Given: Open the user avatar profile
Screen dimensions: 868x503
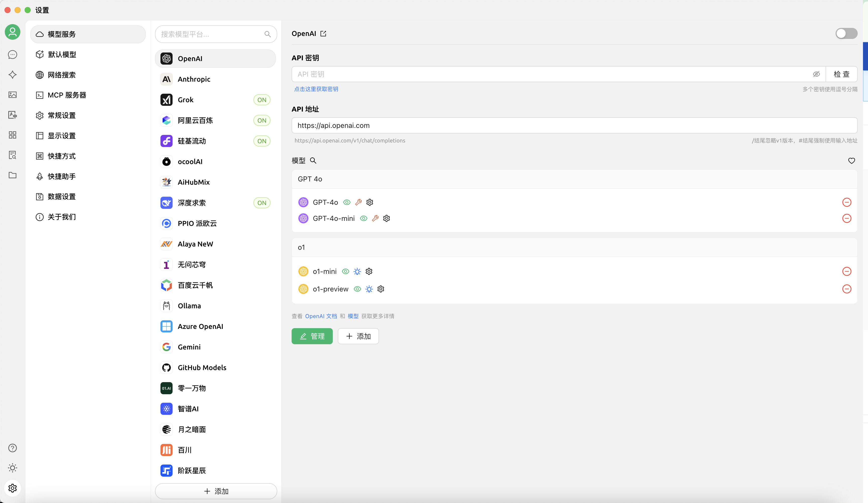Looking at the screenshot, I should [x=12, y=32].
